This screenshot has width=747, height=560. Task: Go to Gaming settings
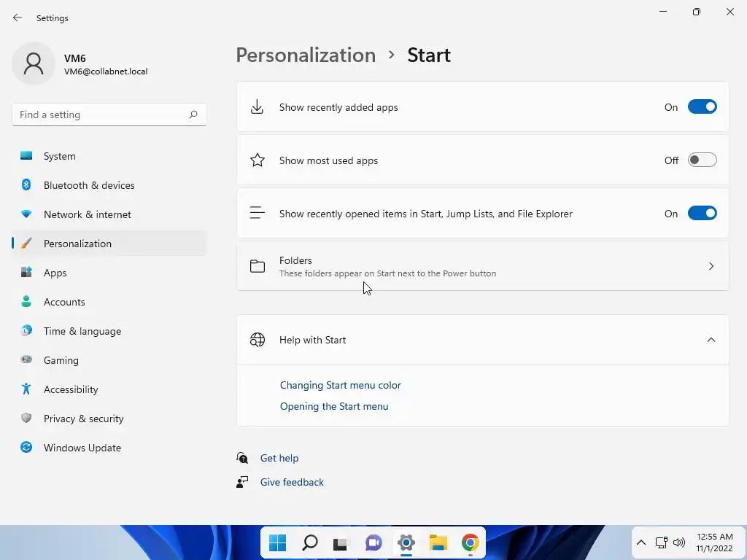[109, 360]
